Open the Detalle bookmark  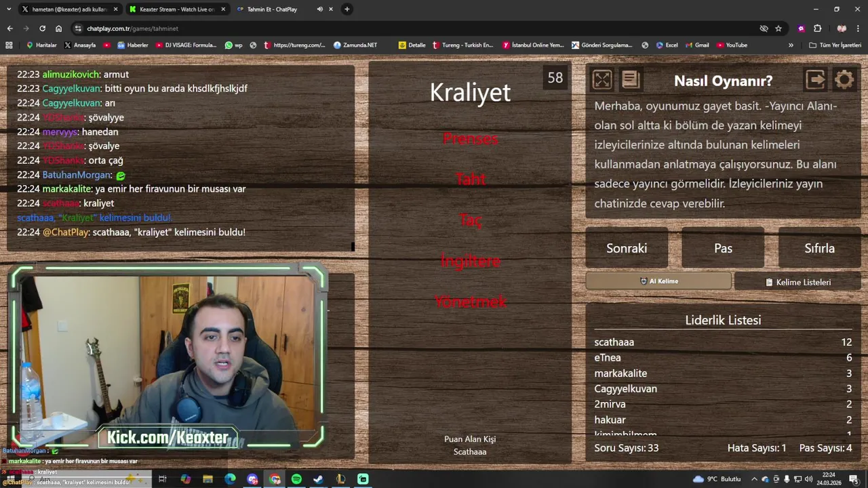click(x=412, y=45)
